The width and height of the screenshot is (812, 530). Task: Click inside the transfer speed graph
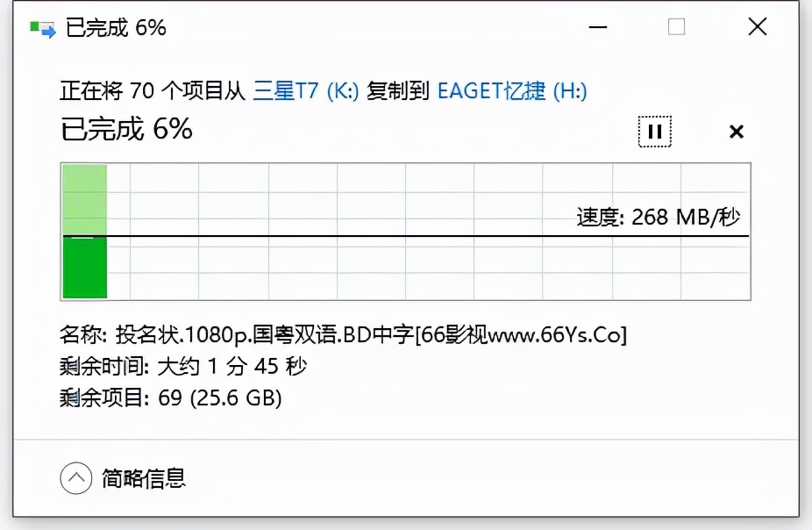[406, 231]
